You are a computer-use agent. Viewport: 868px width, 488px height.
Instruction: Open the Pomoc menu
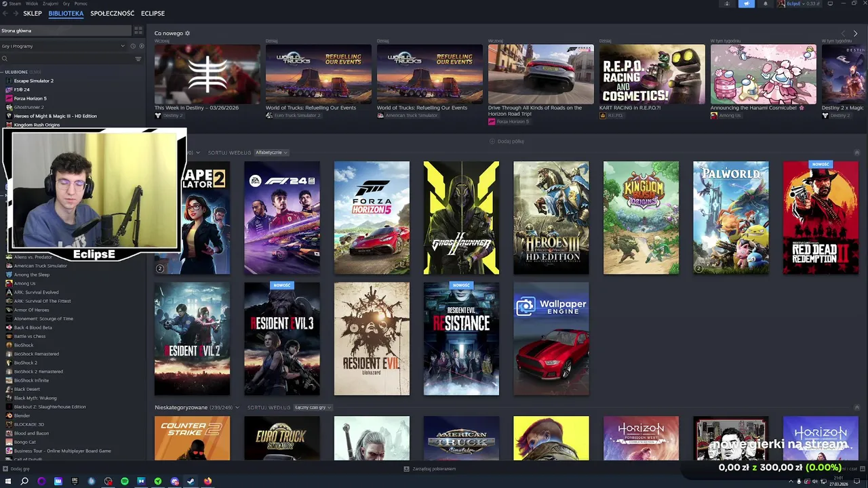point(81,3)
